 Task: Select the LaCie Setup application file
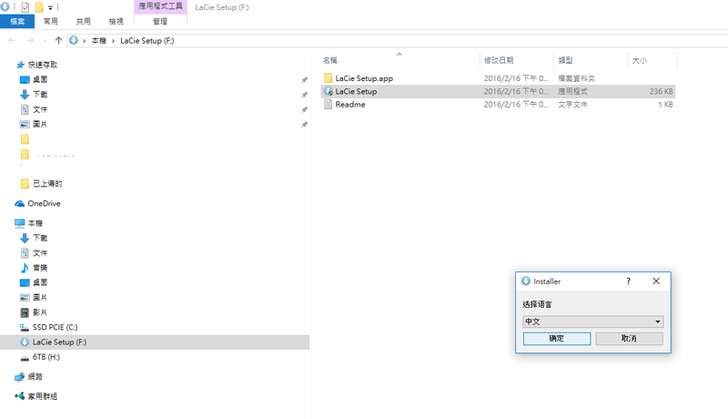356,92
